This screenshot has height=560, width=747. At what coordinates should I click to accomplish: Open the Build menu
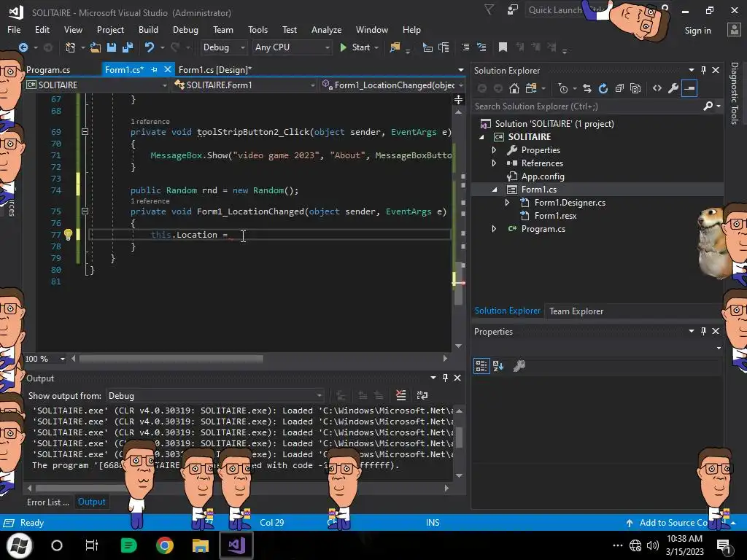(148, 29)
